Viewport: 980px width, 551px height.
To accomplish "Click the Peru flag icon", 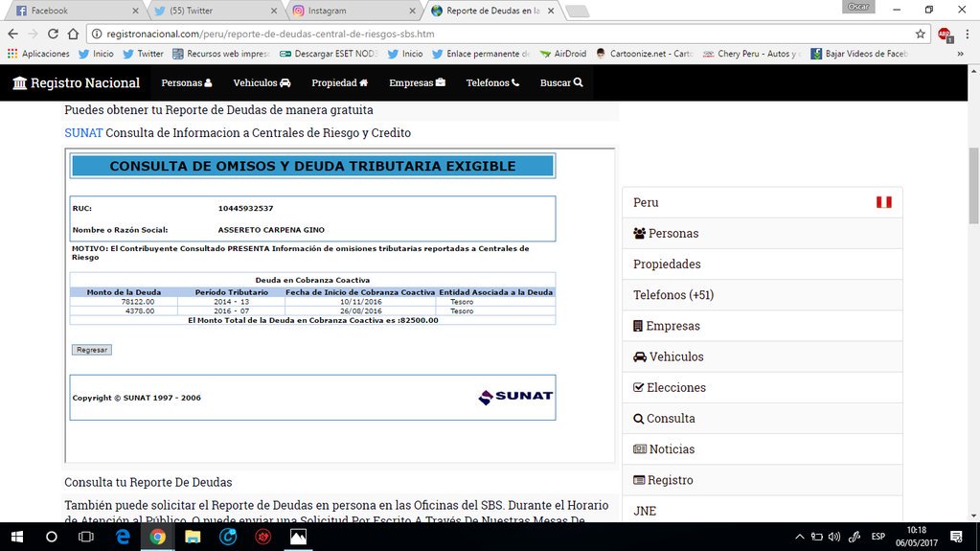I will tap(884, 202).
